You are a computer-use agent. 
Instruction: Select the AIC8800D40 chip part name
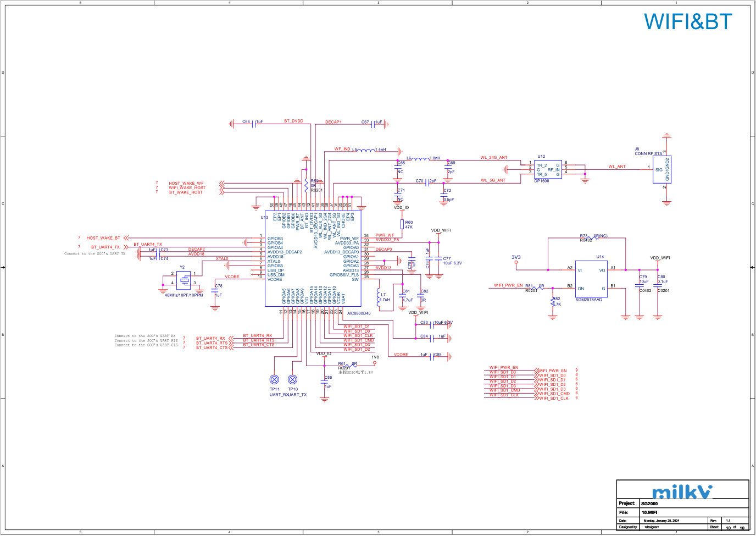359,313
